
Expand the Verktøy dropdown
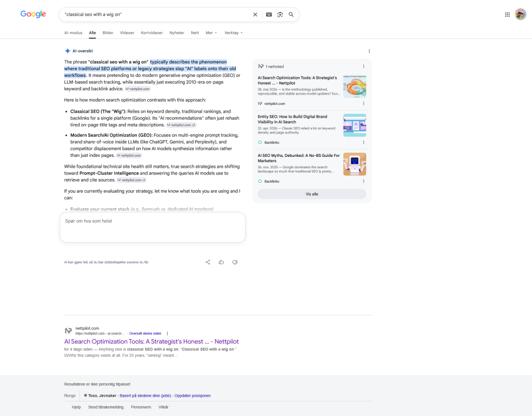233,33
